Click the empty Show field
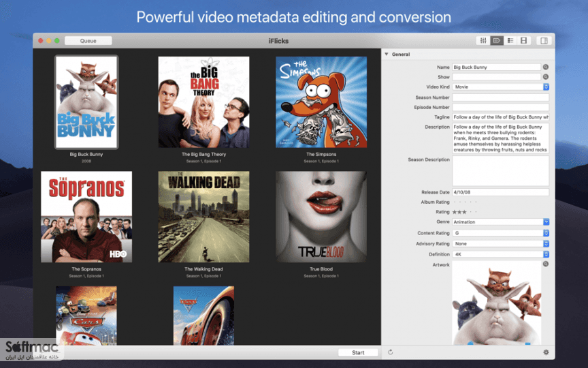588x368 pixels. point(497,76)
